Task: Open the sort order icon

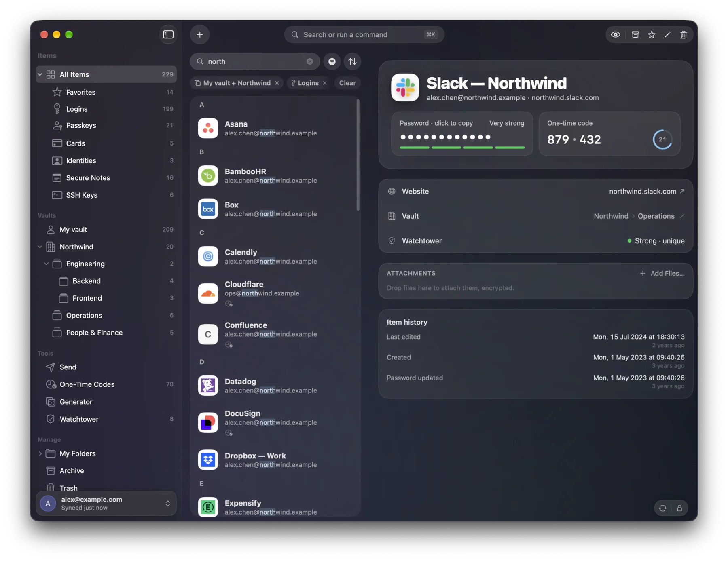Action: click(353, 61)
